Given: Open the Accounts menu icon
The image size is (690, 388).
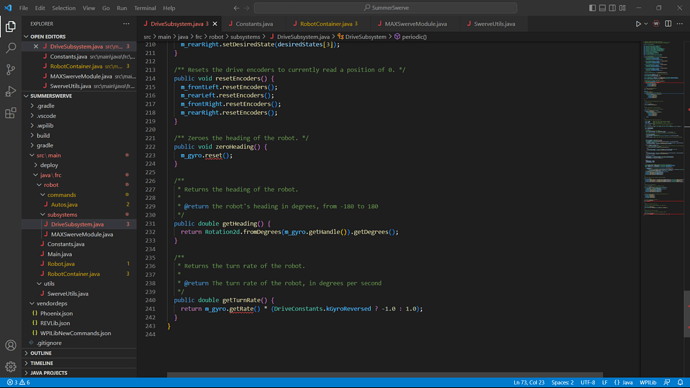Looking at the screenshot, I should tap(11, 345).
